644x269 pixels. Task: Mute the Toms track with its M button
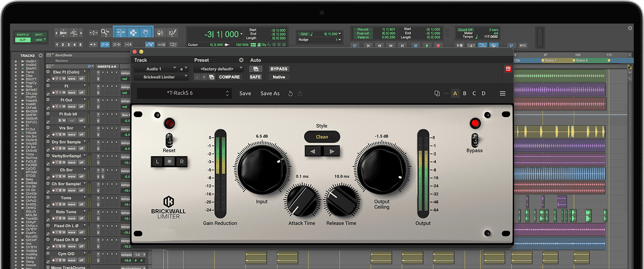tap(64, 204)
